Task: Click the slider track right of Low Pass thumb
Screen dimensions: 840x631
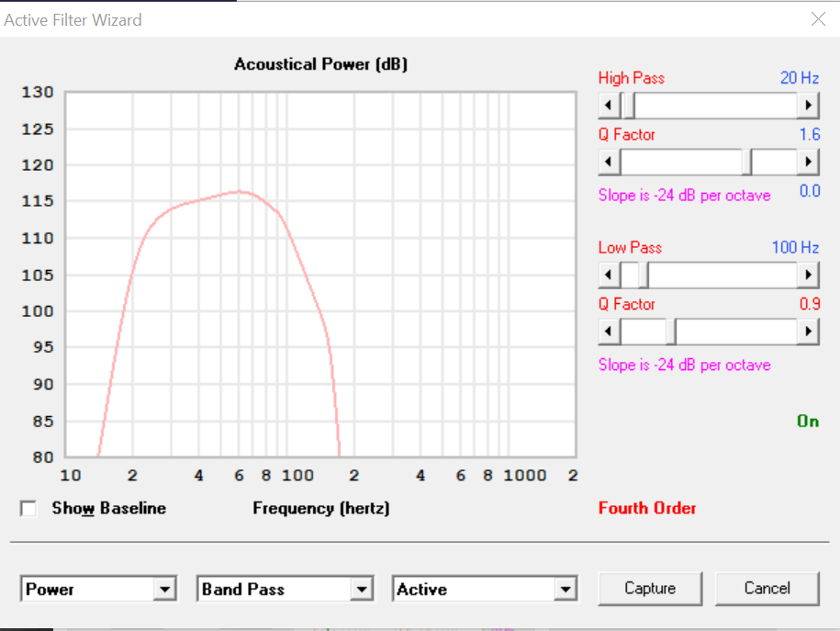Action: click(x=722, y=275)
